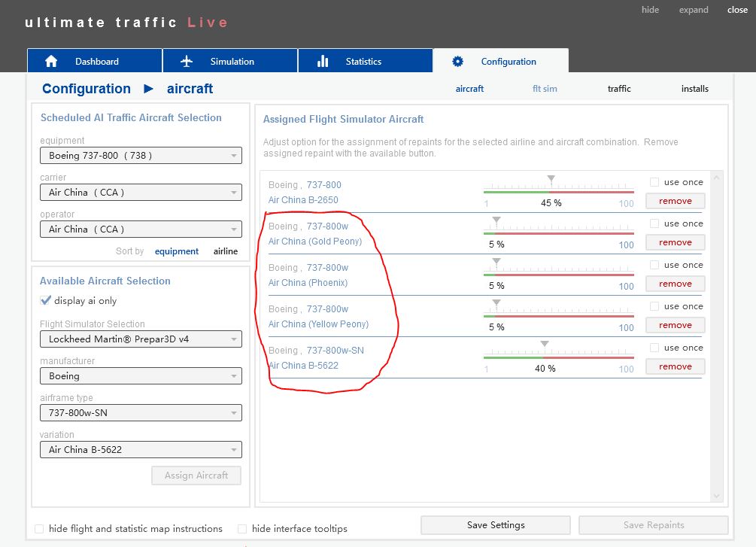
Task: Open the Flight Simulator Selection dropdown
Action: tap(141, 339)
